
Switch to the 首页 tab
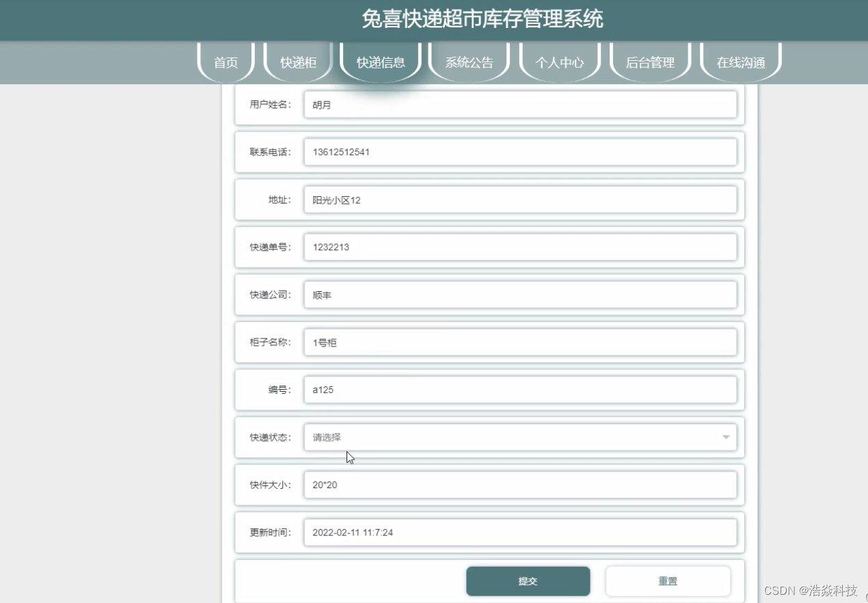[x=226, y=62]
